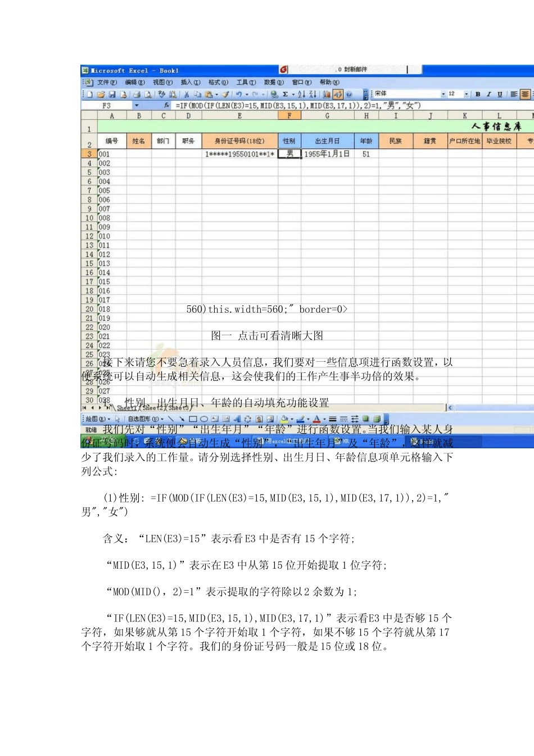This screenshot has height=756, width=534.
Task: Open the AutoSum functions dropdown arrow
Action: 293,94
